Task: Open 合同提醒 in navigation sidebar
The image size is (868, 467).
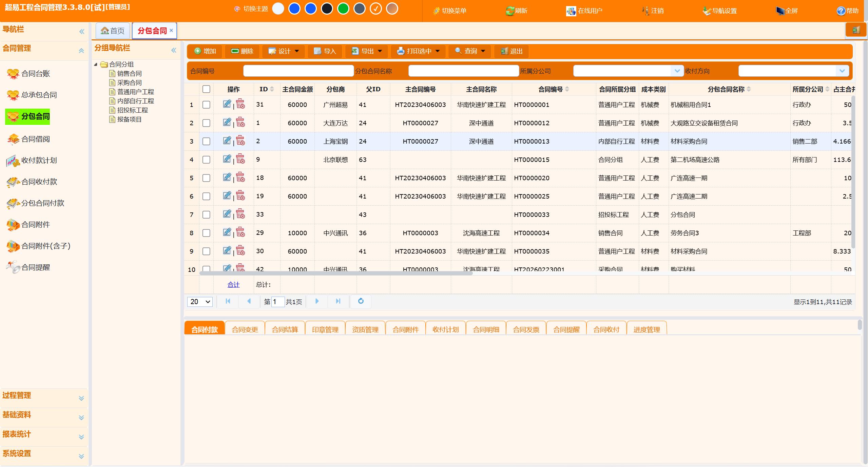Action: point(35,267)
